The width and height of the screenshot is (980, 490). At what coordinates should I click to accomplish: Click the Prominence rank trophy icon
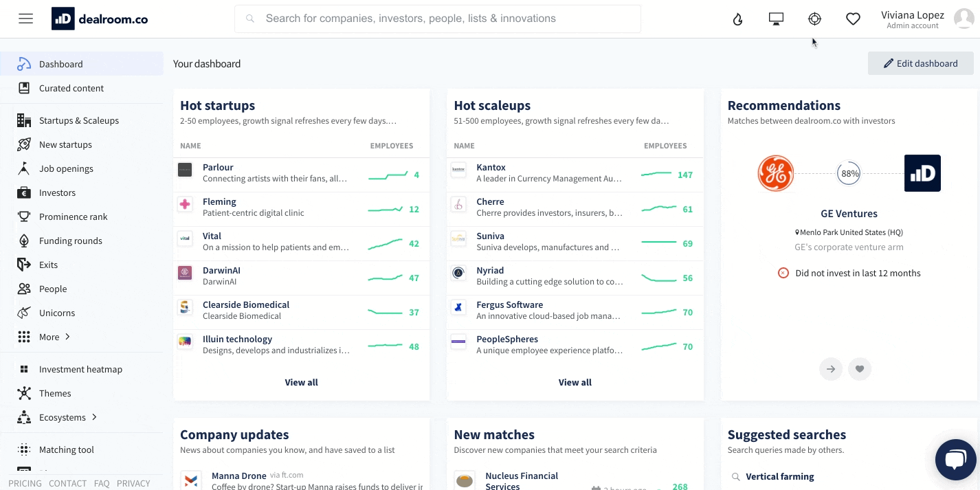click(x=24, y=216)
